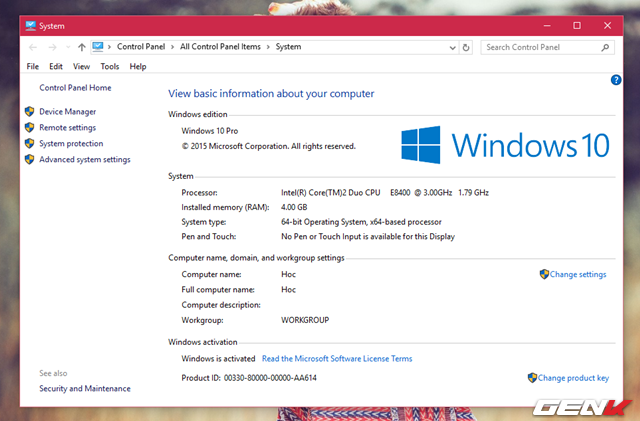Open Security and Maintenance link
The width and height of the screenshot is (640, 421).
pos(85,388)
